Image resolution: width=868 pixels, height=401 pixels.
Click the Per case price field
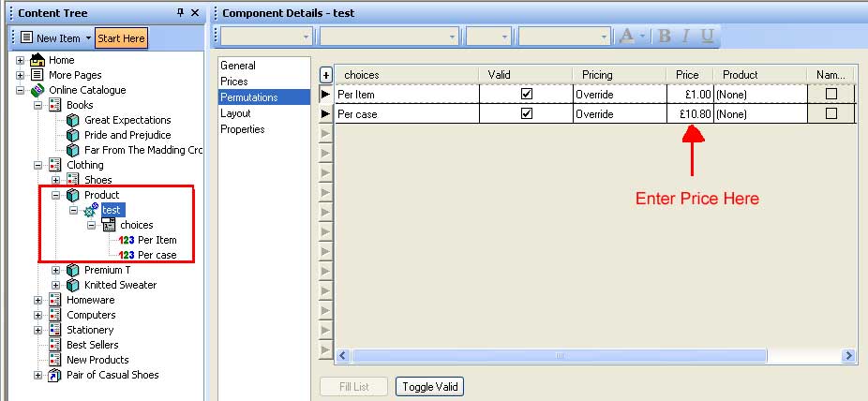tap(689, 113)
